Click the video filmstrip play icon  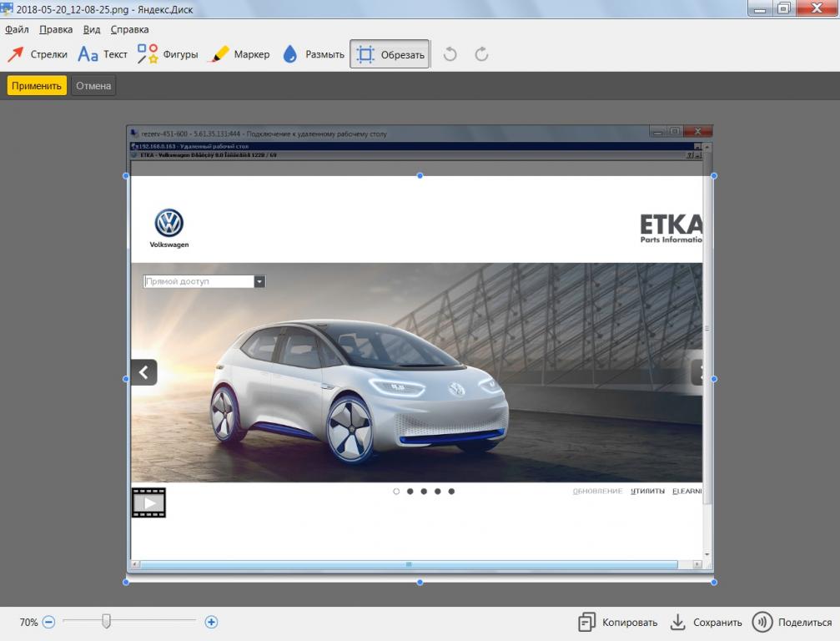click(x=149, y=502)
